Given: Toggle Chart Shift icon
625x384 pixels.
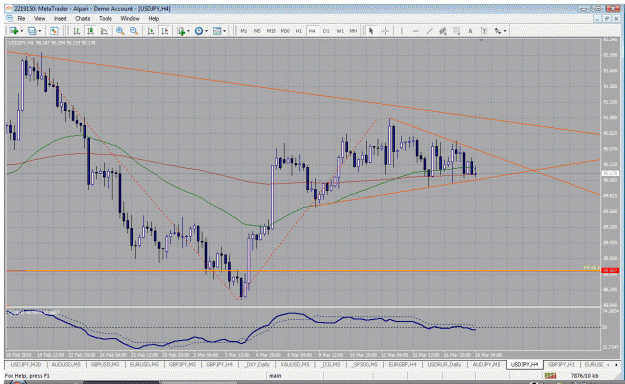Looking at the screenshot, I should click(164, 31).
